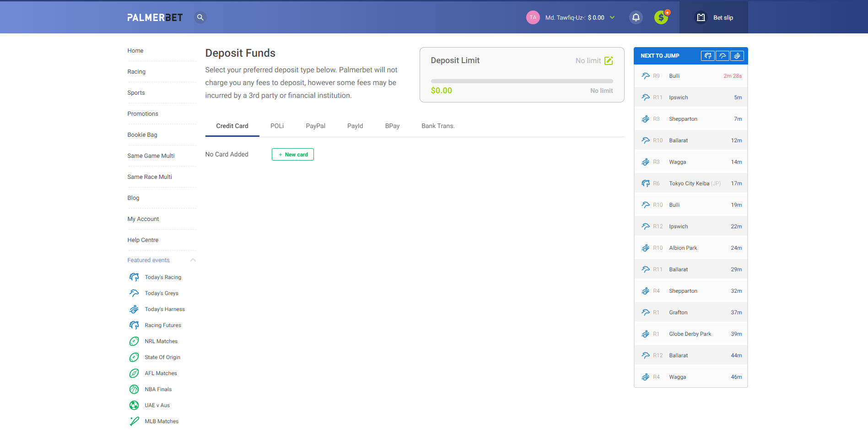This screenshot has width=868, height=430.
Task: Click the NEXT TO JUMP header
Action: [x=660, y=56]
